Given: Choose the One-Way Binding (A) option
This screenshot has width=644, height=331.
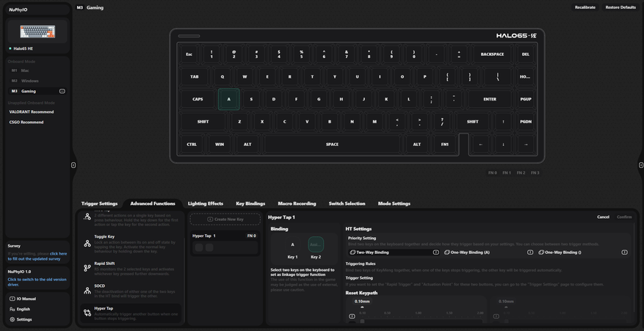Looking at the screenshot, I should [x=488, y=252].
